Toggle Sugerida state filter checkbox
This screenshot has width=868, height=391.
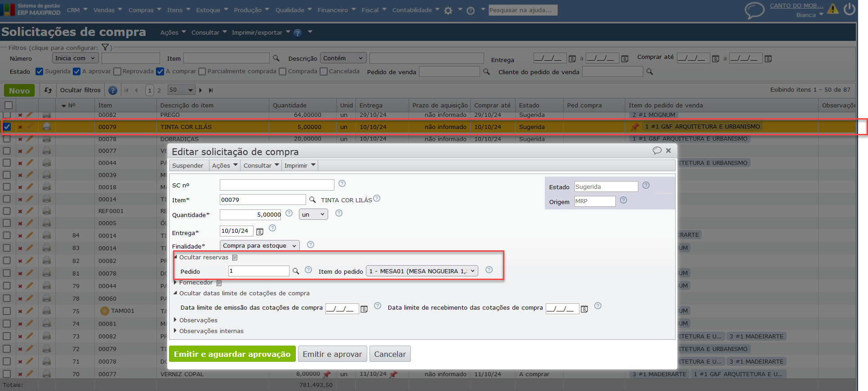(40, 71)
